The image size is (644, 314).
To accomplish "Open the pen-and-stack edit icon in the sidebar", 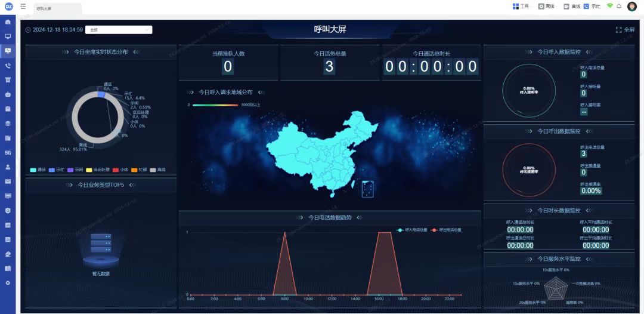I will (x=7, y=254).
